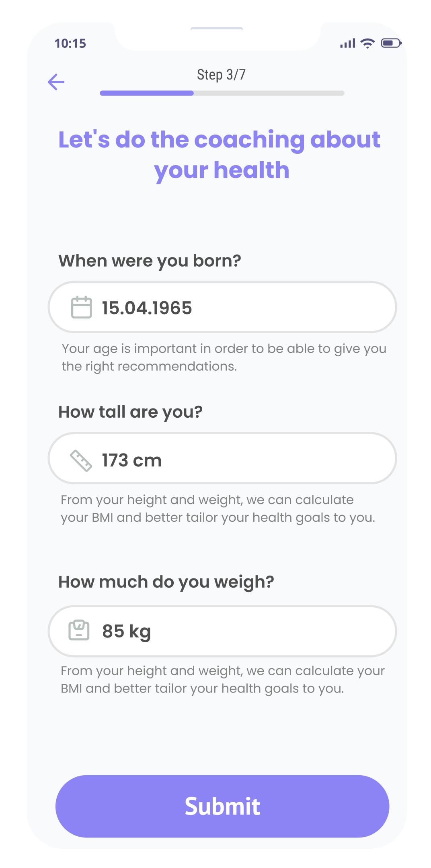Select the height value 173 cm

coord(131,460)
